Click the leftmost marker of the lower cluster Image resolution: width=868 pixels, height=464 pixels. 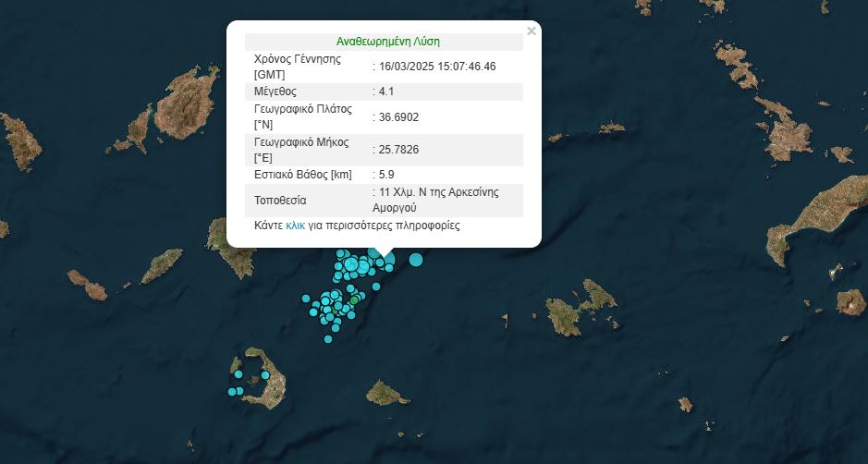(306, 299)
